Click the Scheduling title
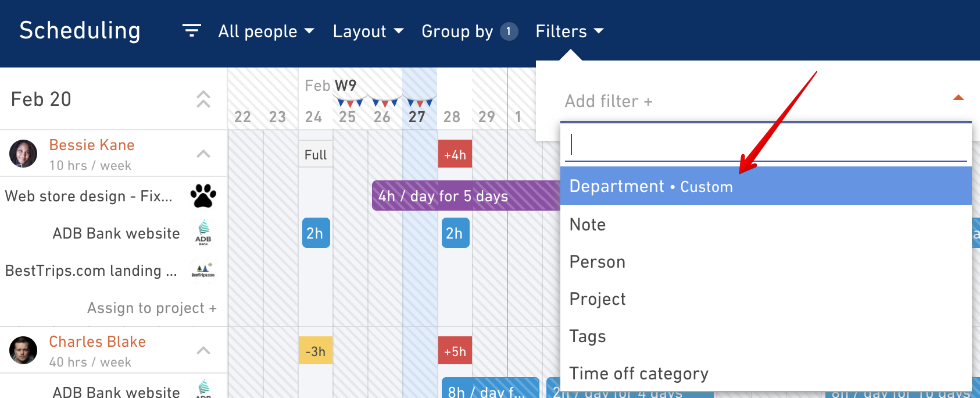The width and height of the screenshot is (980, 398). click(80, 31)
